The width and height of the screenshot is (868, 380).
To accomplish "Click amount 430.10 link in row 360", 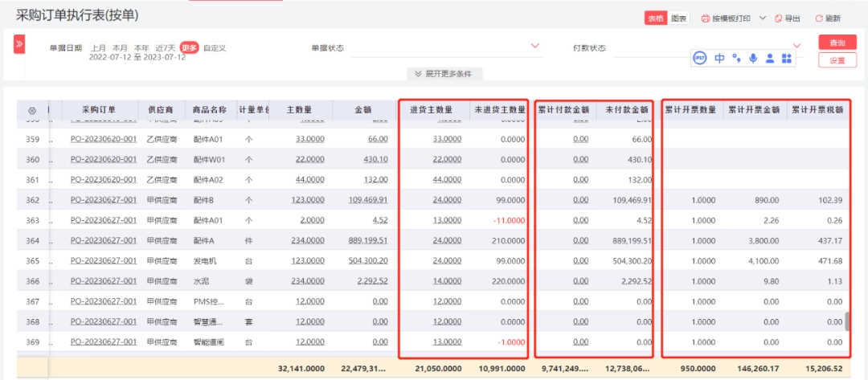I will coord(375,159).
